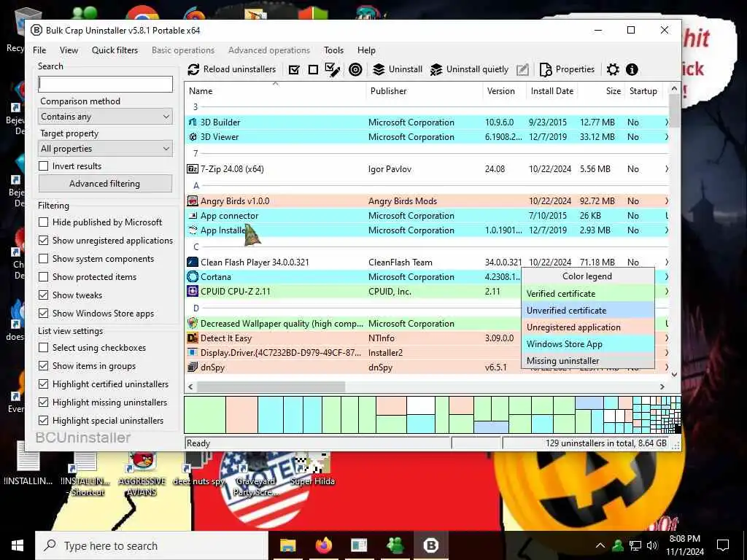
Task: Open the Target property dropdown
Action: 105,149
